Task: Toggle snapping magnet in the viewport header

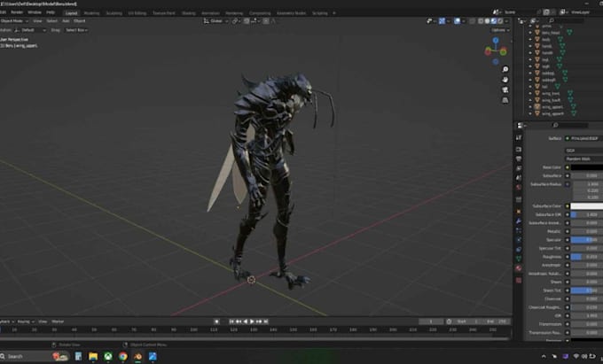Action: (247, 21)
